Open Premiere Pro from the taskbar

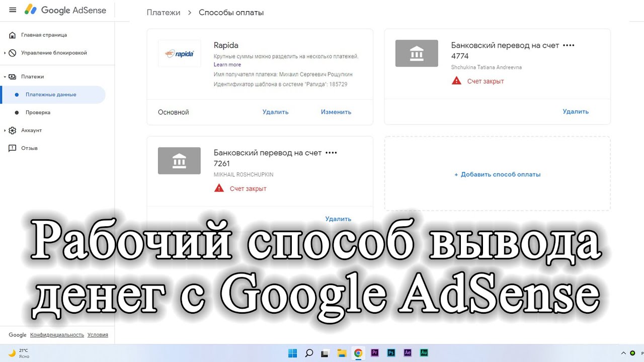tap(374, 353)
